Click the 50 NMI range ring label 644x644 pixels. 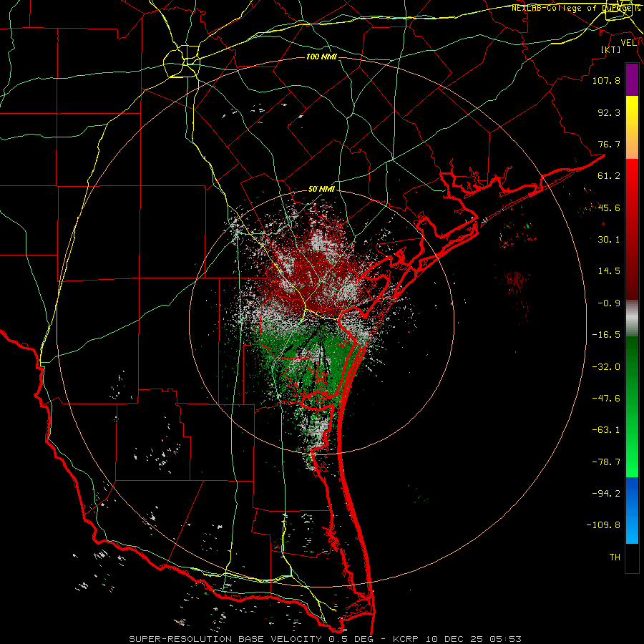coord(321,189)
